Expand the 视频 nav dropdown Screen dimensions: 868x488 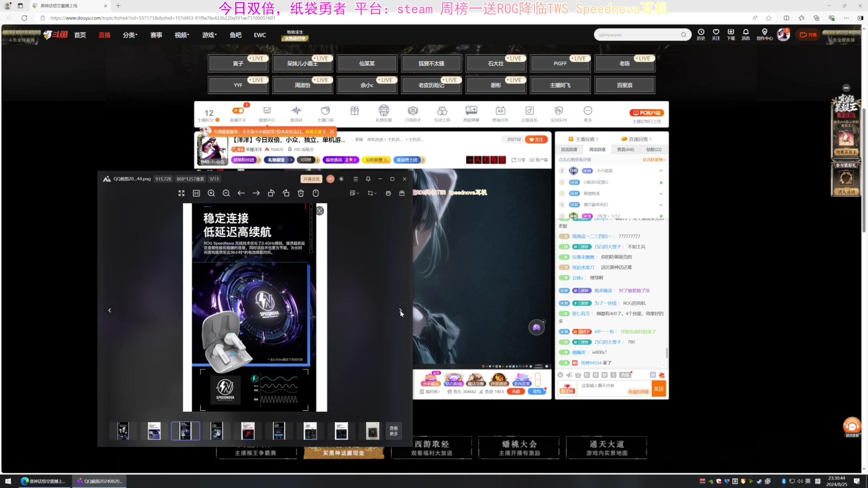point(182,35)
